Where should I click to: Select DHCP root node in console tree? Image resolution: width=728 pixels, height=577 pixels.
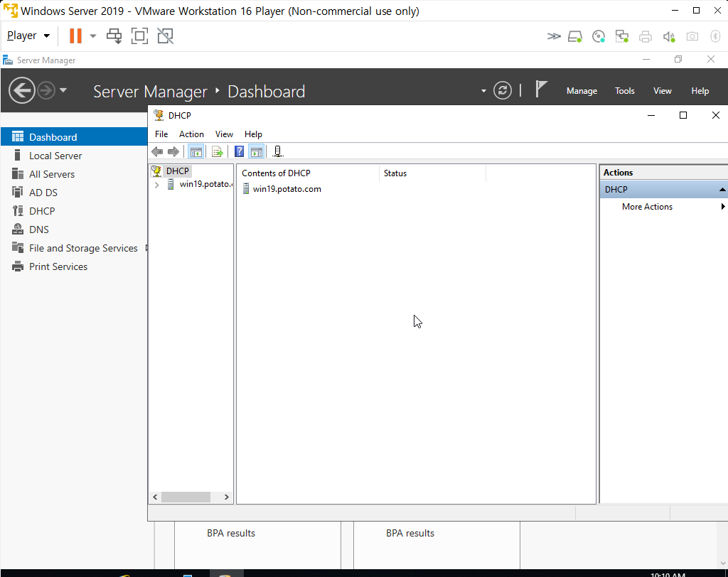(177, 171)
